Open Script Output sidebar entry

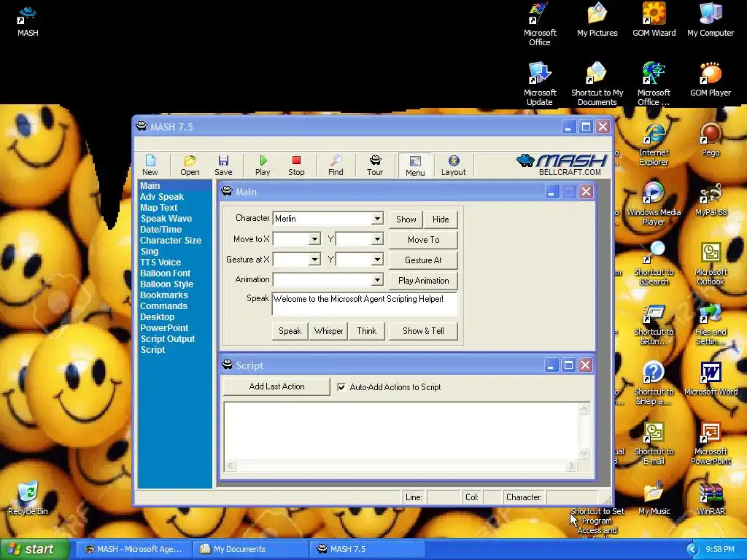pos(168,339)
